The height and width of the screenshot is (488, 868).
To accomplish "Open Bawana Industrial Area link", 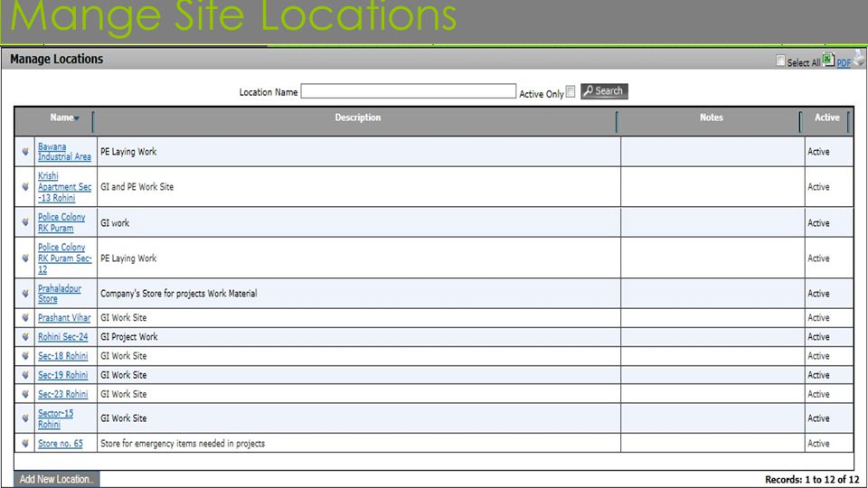I will (64, 152).
